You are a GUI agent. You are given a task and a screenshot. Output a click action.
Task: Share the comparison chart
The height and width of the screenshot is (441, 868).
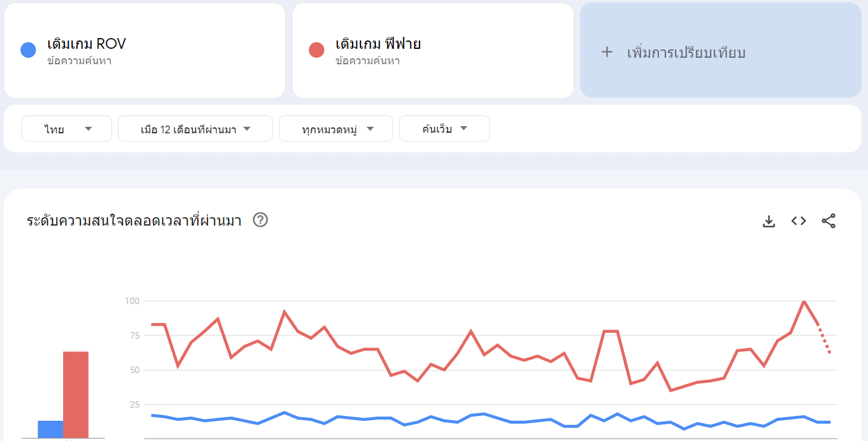(x=829, y=220)
